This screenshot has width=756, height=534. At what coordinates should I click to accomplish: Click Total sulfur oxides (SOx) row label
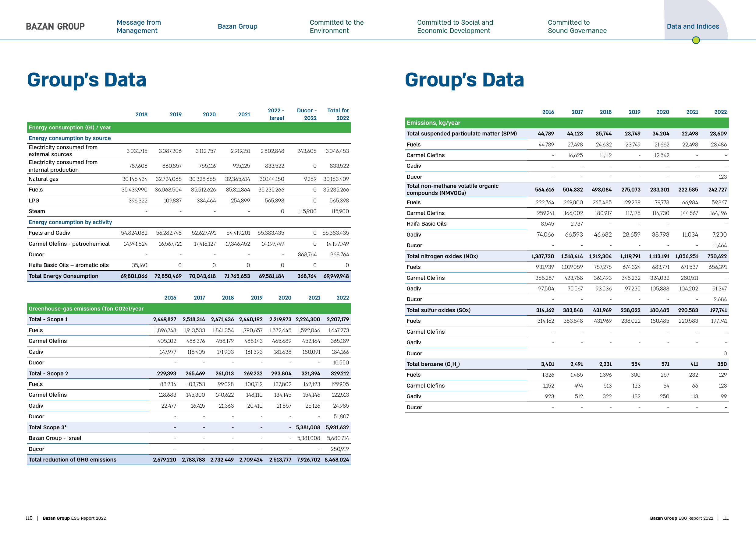tap(438, 310)
